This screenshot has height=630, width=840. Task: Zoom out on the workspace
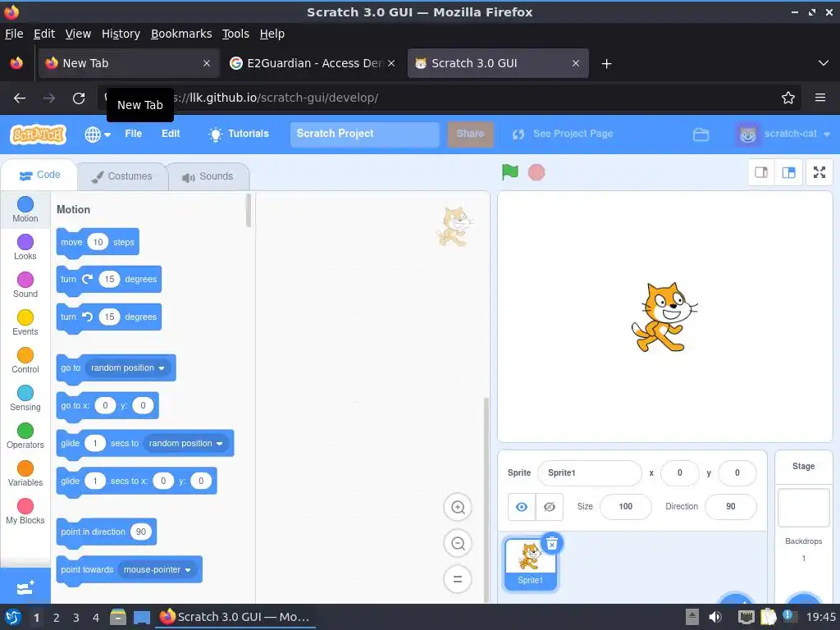(x=458, y=543)
